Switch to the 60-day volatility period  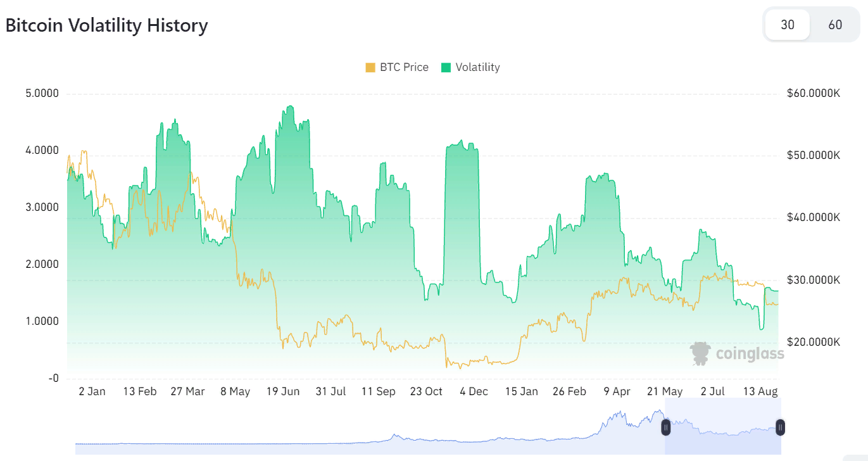835,25
